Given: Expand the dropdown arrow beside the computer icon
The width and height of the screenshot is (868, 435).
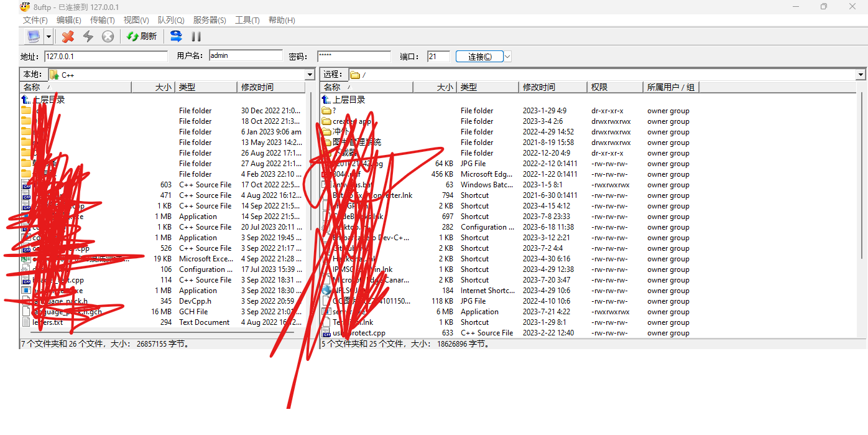Looking at the screenshot, I should coord(48,37).
